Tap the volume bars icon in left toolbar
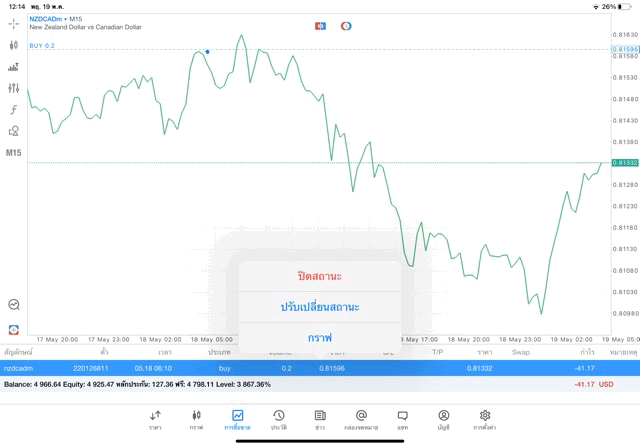The width and height of the screenshot is (640, 447). point(14,67)
